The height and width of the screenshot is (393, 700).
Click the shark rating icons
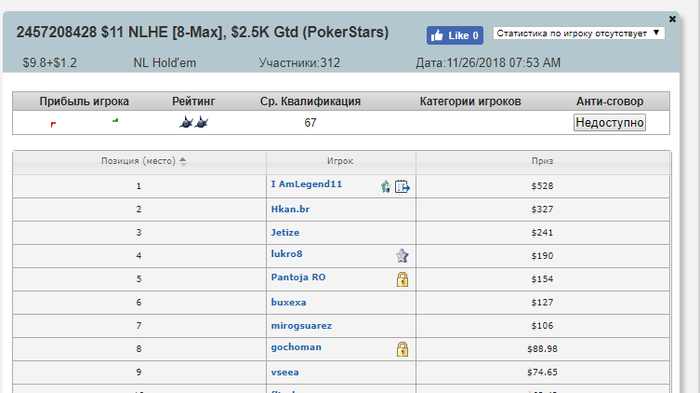[x=194, y=122]
